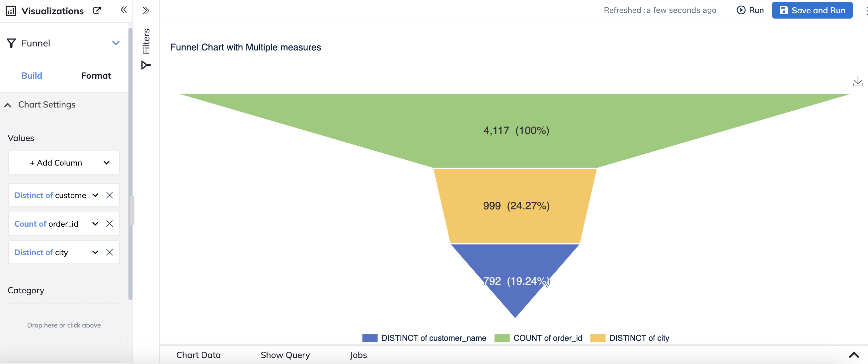Switch to the Format tab
This screenshot has height=364, width=868.
(96, 76)
